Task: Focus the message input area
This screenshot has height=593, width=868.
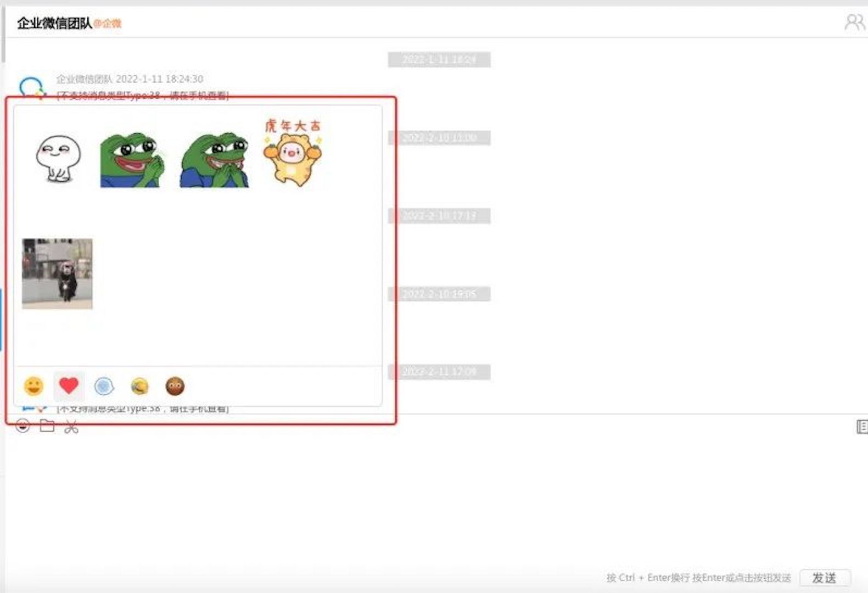Action: [434, 500]
